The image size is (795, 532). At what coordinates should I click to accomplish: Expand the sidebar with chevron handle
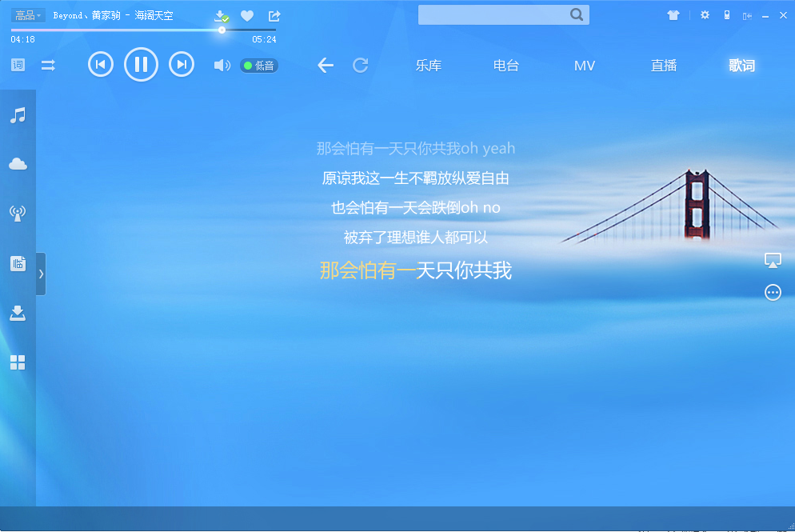tap(41, 274)
